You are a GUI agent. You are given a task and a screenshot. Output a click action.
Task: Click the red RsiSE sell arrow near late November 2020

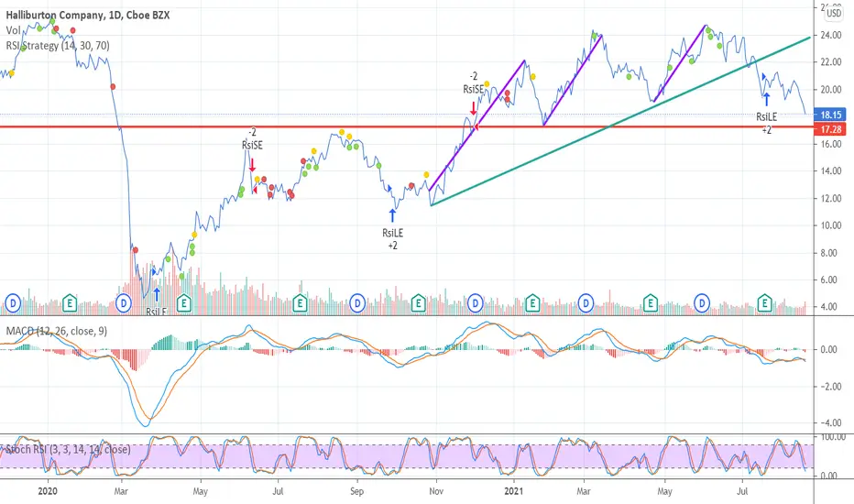(x=474, y=108)
